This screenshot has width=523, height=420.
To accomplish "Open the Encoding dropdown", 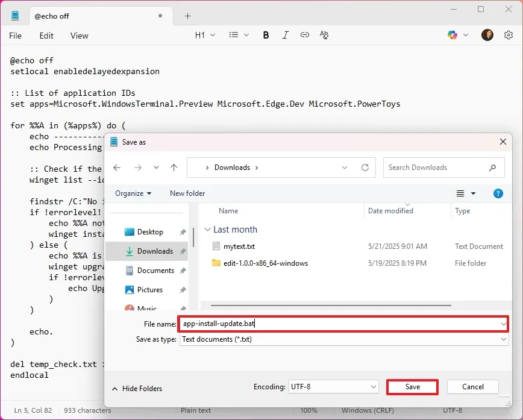I will click(332, 387).
